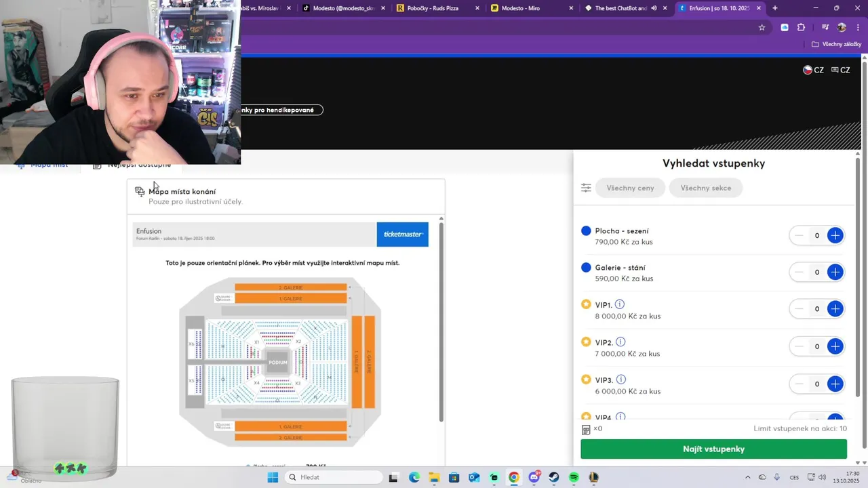
Task: Click the green Najít vstupenky button
Action: [x=713, y=449]
